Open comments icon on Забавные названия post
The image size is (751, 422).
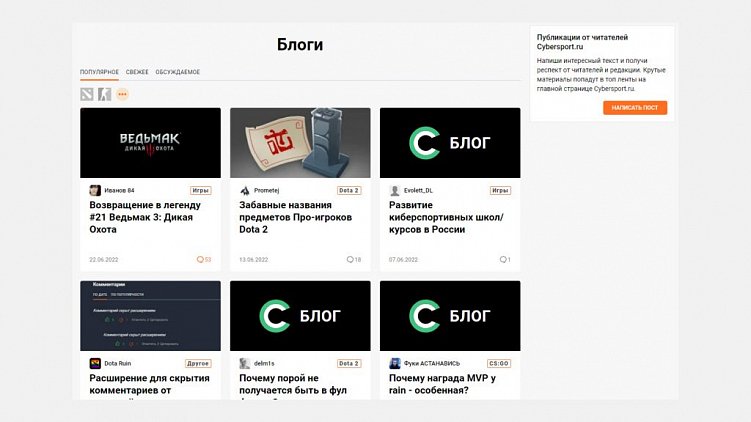[x=350, y=260]
